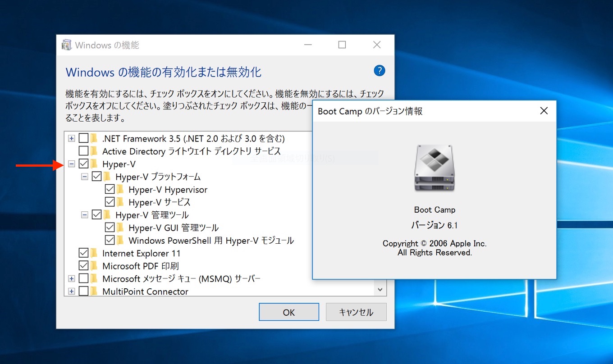Disable Internet Explorer 11 checkbox
Screen dimensions: 613x364
point(83,253)
